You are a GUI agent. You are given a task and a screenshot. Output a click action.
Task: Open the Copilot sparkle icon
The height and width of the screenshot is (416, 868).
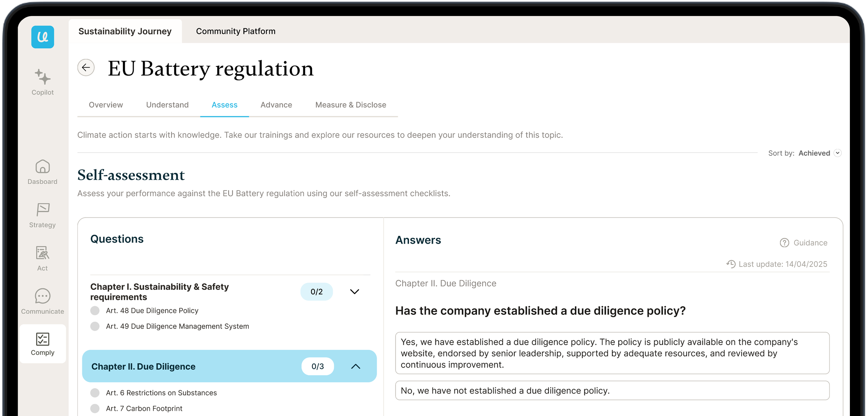[x=42, y=77]
